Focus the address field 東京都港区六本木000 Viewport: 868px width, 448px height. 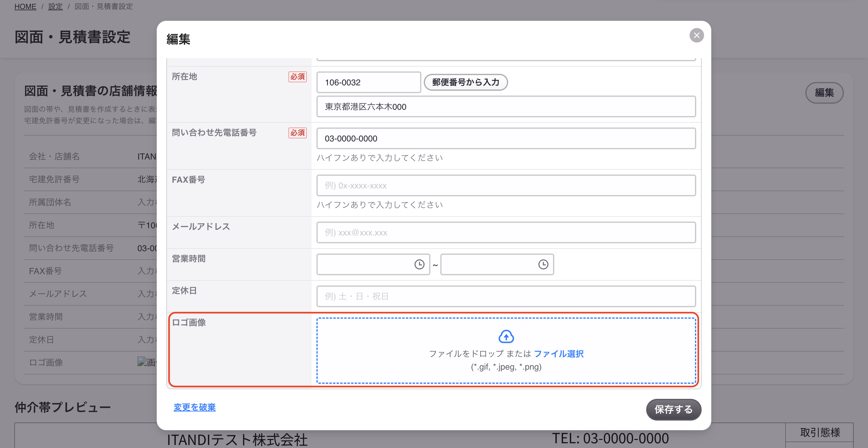[506, 106]
